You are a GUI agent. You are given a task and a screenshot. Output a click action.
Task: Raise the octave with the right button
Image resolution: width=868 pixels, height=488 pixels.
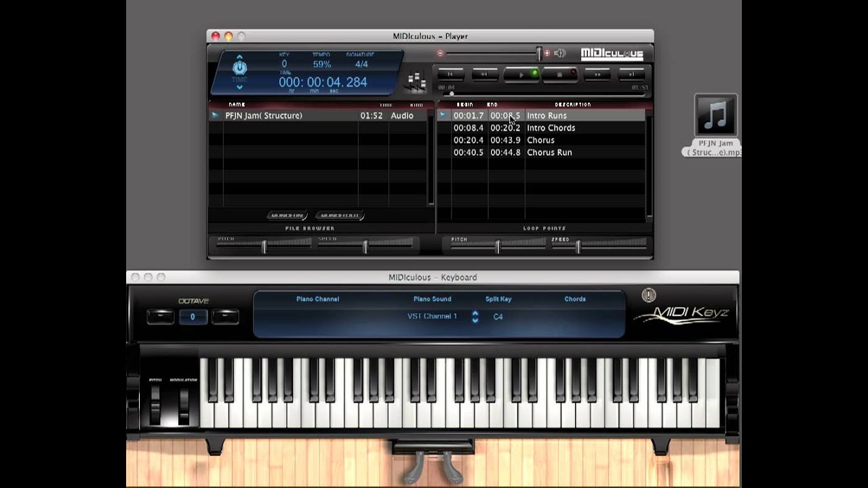click(x=225, y=317)
